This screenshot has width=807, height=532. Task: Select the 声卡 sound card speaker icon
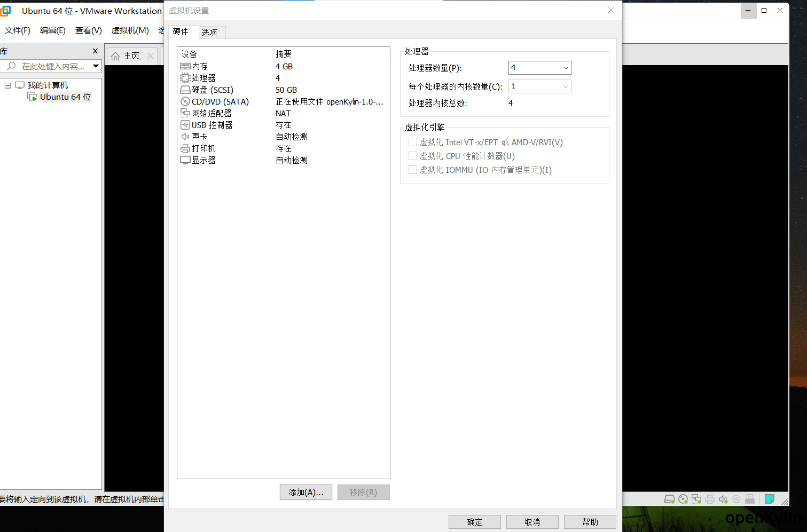point(185,137)
